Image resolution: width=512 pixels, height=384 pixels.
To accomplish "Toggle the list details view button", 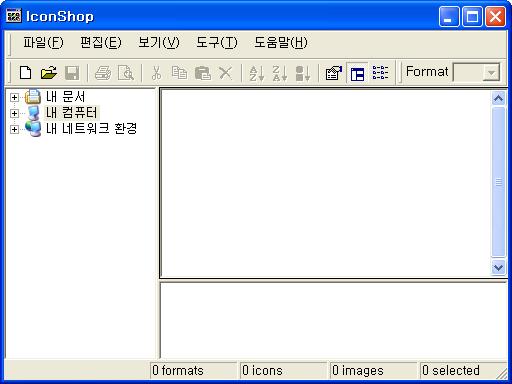I will [380, 73].
